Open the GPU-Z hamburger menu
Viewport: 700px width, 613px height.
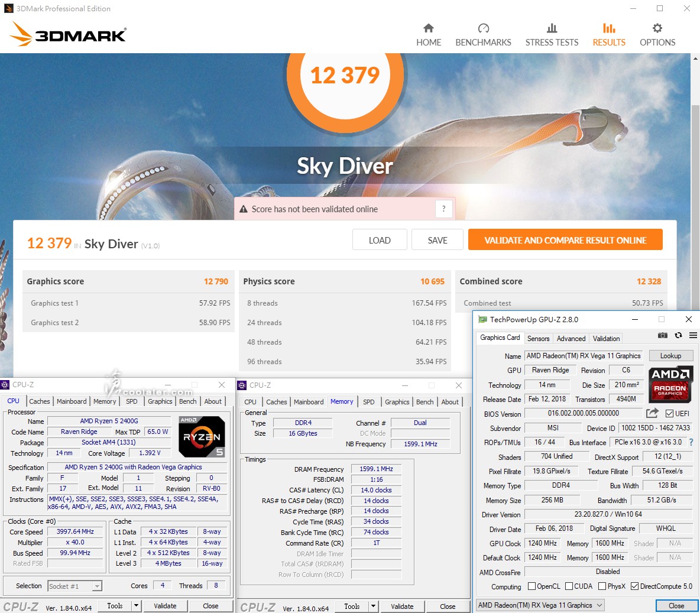pyautogui.click(x=693, y=335)
